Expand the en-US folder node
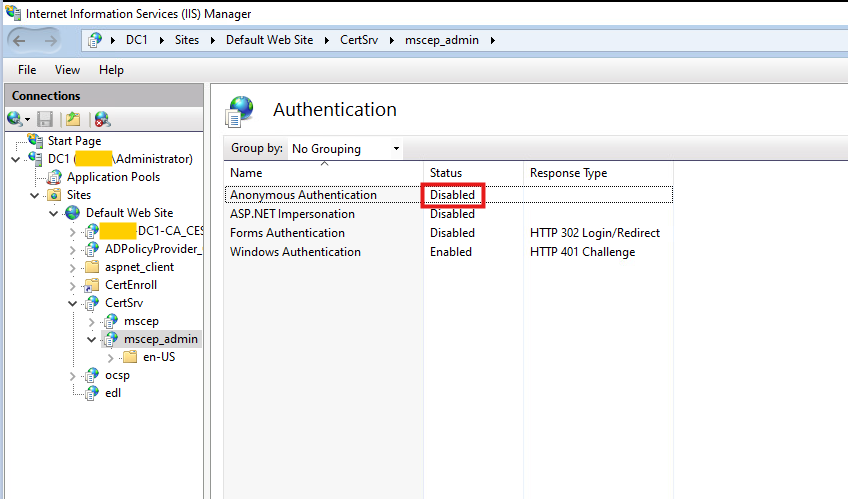This screenshot has height=499, width=848. [x=111, y=357]
